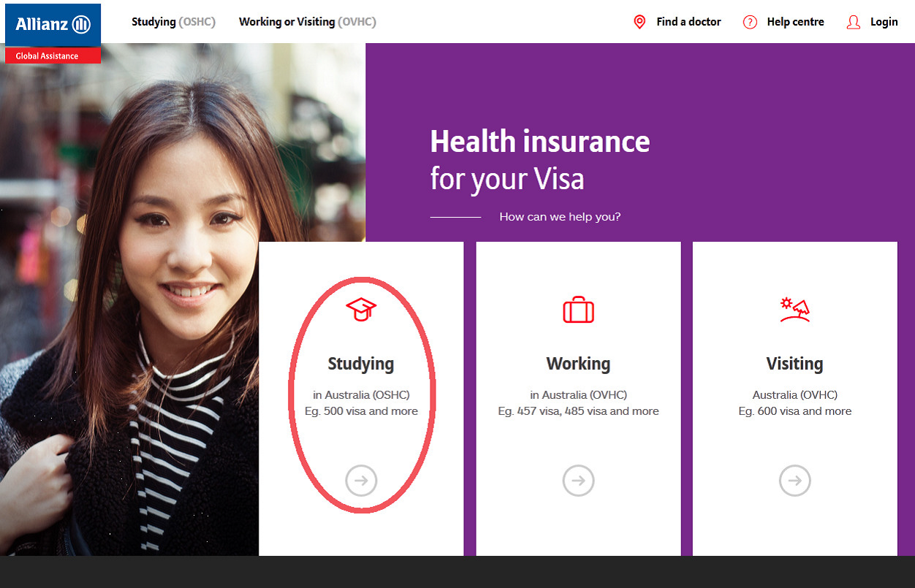Image resolution: width=915 pixels, height=588 pixels.
Task: Click the Find a doctor link
Action: click(x=688, y=22)
